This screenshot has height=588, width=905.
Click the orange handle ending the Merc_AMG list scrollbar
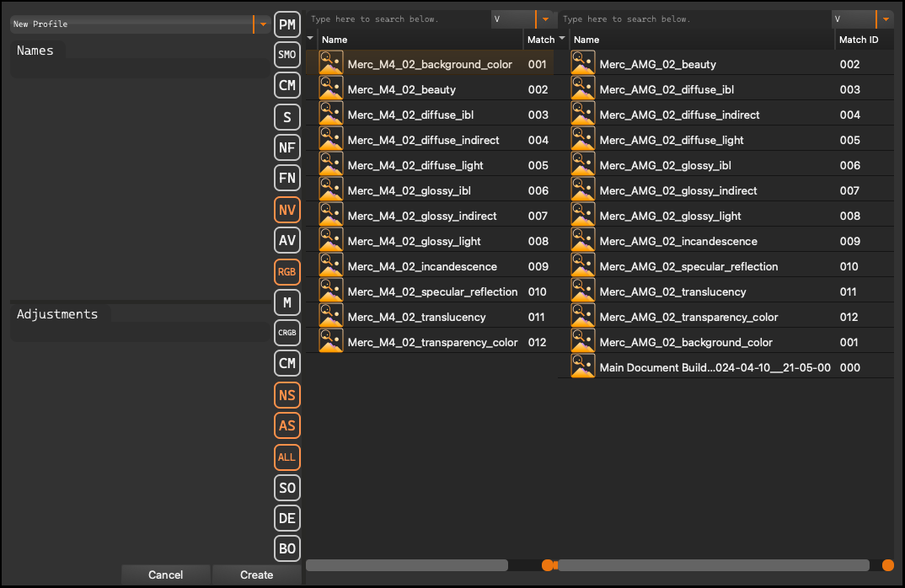887,565
